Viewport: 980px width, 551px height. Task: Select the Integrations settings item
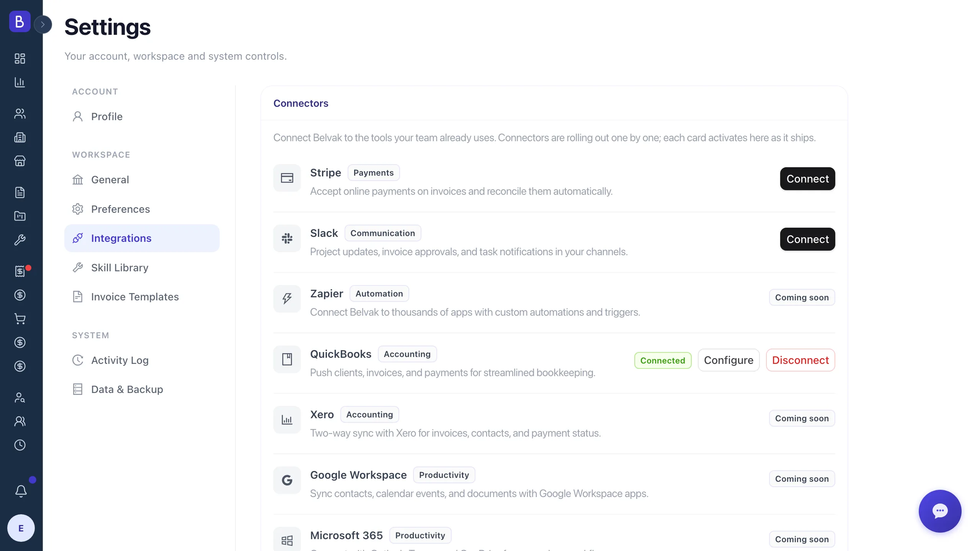coord(142,238)
